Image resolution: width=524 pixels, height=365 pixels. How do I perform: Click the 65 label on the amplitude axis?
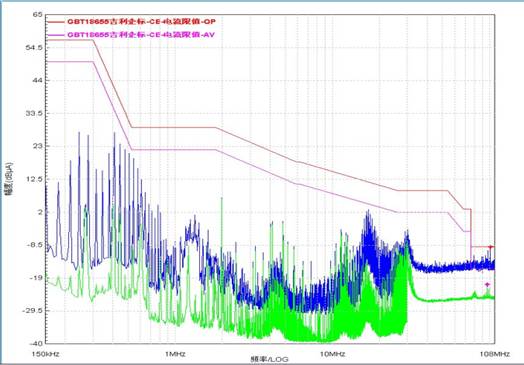(38, 15)
